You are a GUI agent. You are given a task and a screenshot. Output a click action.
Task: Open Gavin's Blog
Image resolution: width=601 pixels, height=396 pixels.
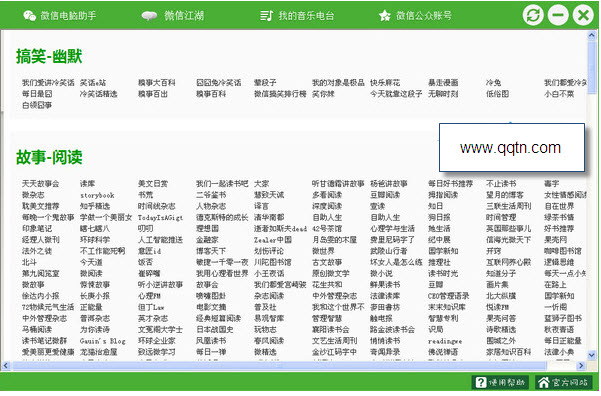pyautogui.click(x=102, y=341)
